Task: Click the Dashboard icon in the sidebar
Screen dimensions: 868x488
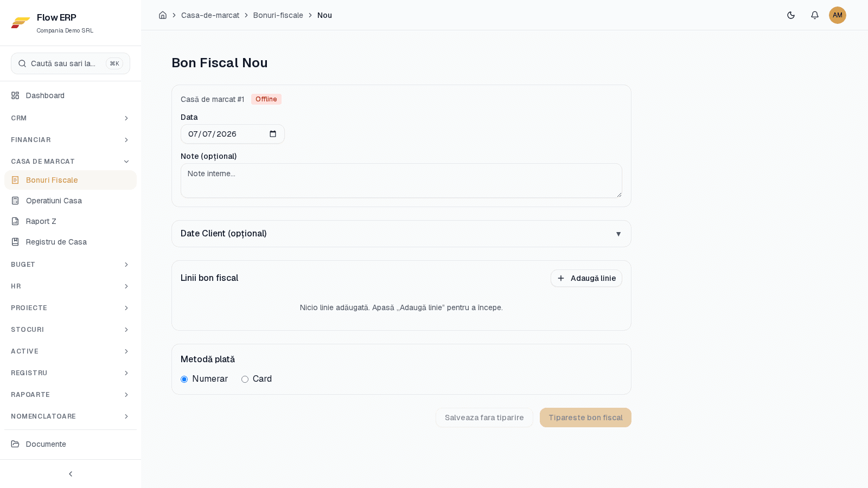Action: pyautogui.click(x=15, y=95)
